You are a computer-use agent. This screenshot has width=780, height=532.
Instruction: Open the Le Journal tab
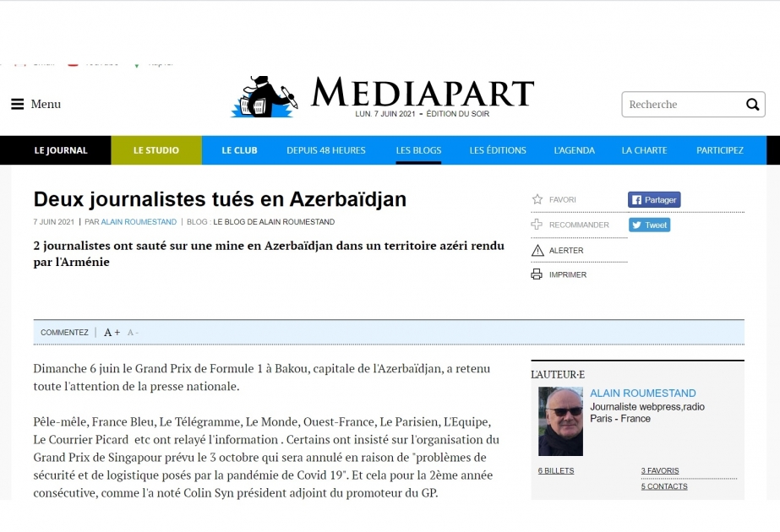[61, 150]
